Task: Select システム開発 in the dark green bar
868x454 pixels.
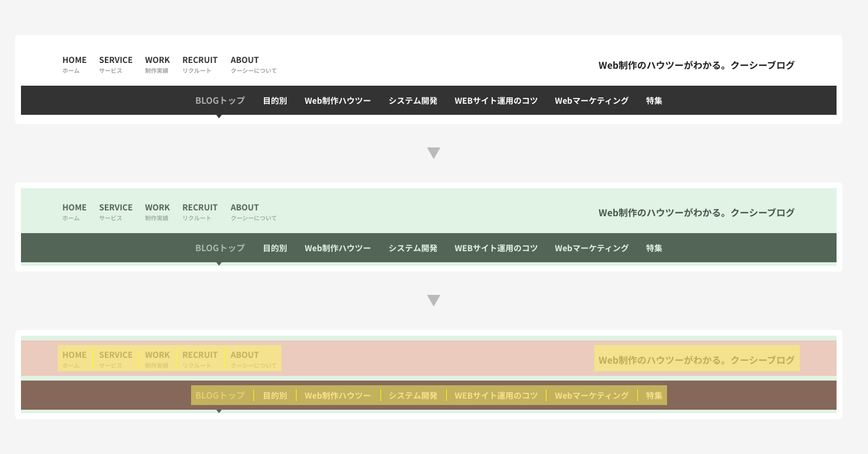Action: [413, 248]
